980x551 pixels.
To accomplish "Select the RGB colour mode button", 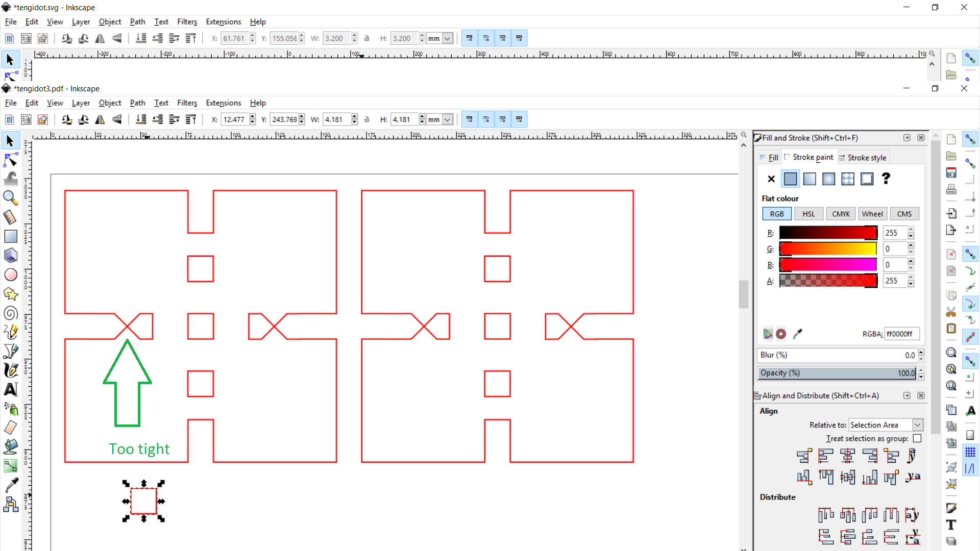I will [x=776, y=214].
